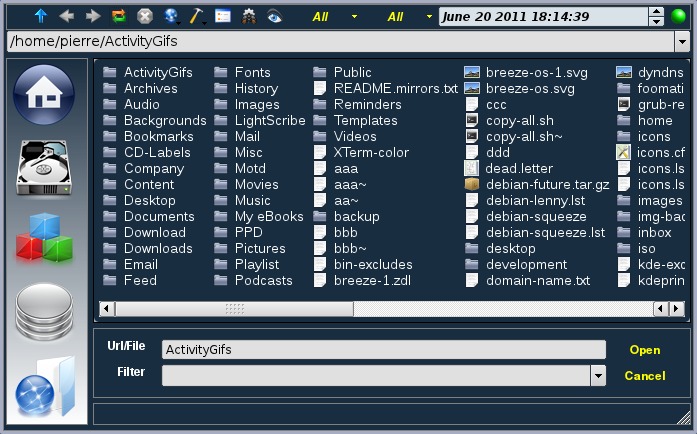This screenshot has height=434, width=697.
Task: Click the blue up-arrow parent directory icon
Action: 41,16
